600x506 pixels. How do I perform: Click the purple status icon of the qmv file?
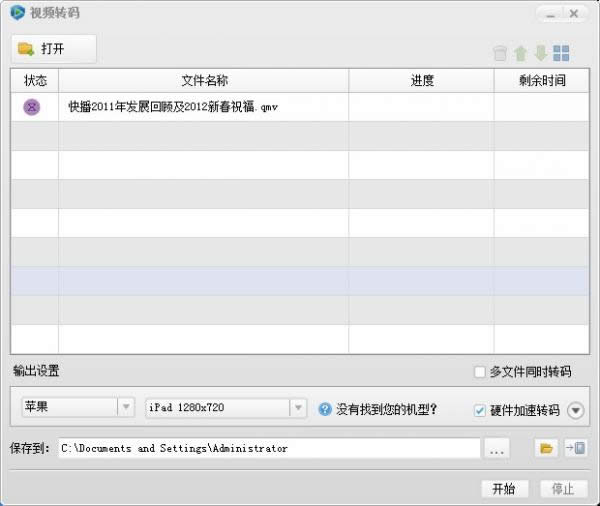tap(33, 107)
